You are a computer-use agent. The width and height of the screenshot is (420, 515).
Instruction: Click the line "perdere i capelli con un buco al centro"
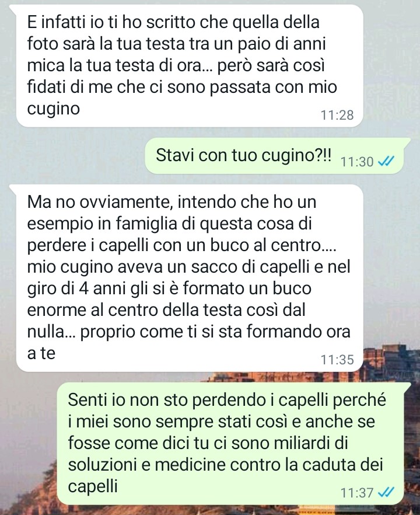click(x=181, y=245)
